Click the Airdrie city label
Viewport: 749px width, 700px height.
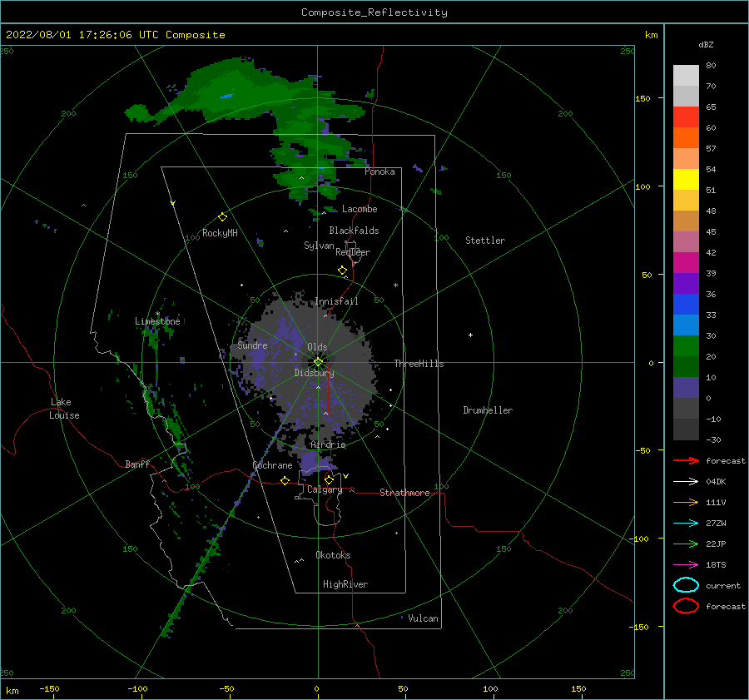328,444
